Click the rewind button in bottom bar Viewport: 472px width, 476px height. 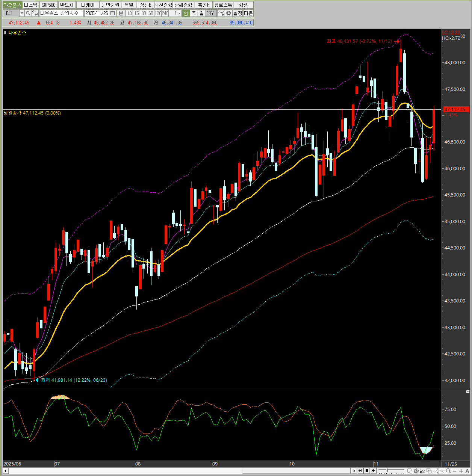(x=360, y=471)
